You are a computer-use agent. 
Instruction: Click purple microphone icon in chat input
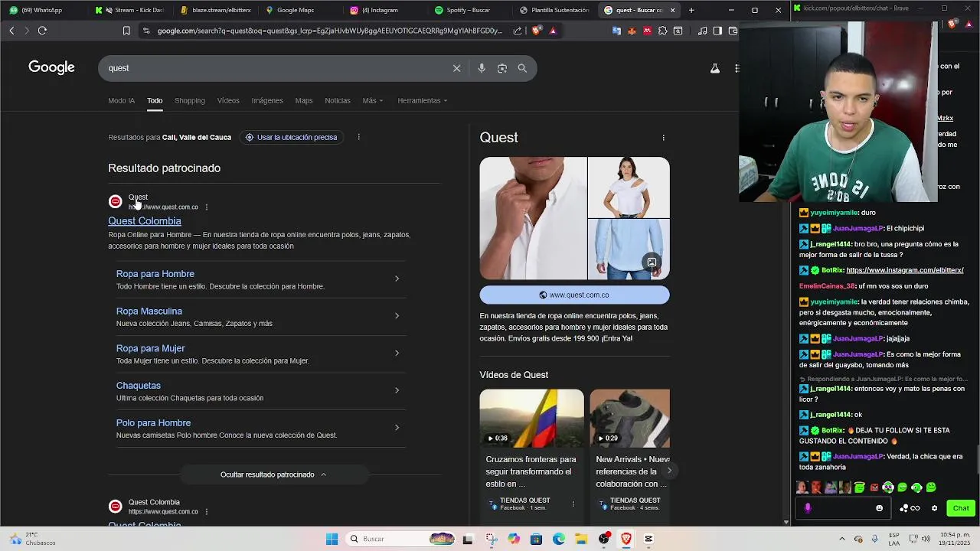click(x=808, y=508)
